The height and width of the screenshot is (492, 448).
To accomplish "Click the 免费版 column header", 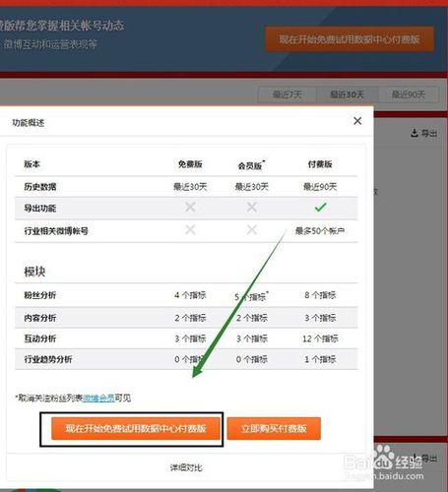I will (190, 164).
